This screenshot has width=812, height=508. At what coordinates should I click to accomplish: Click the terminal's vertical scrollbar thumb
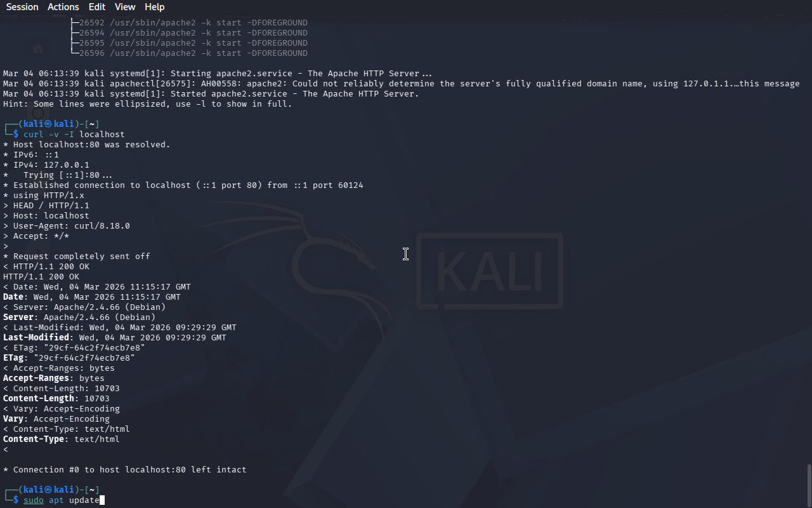click(809, 486)
